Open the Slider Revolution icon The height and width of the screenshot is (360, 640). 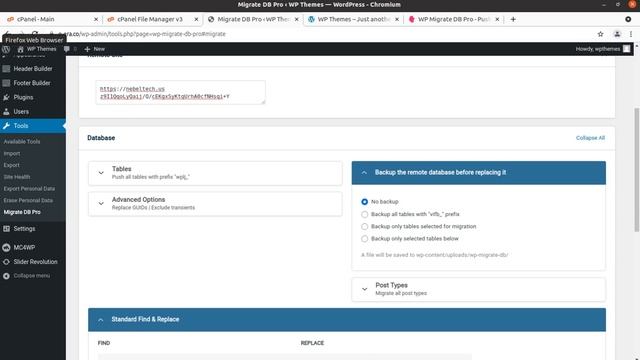point(6,262)
